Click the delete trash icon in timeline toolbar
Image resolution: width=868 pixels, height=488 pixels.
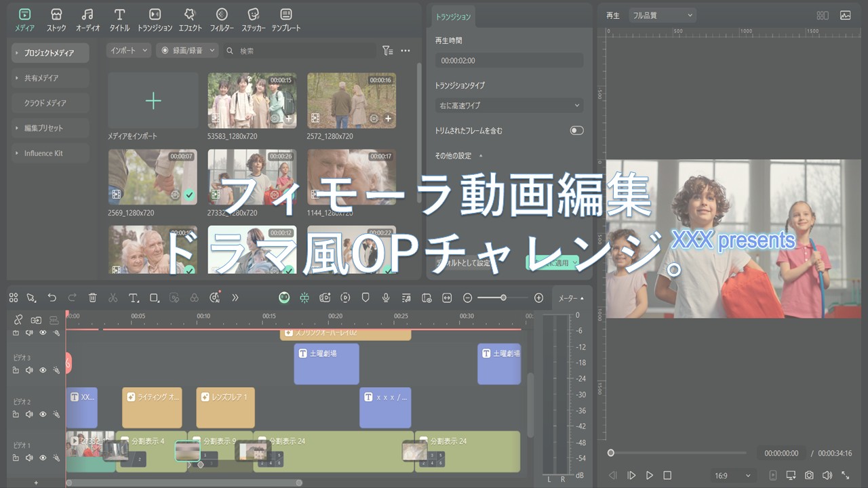[93, 298]
